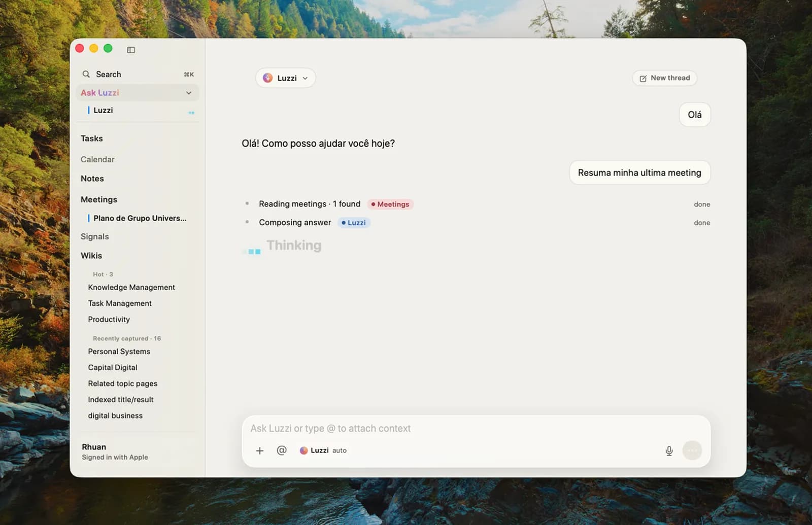Toggle the sidebar panel icon

tap(131, 50)
